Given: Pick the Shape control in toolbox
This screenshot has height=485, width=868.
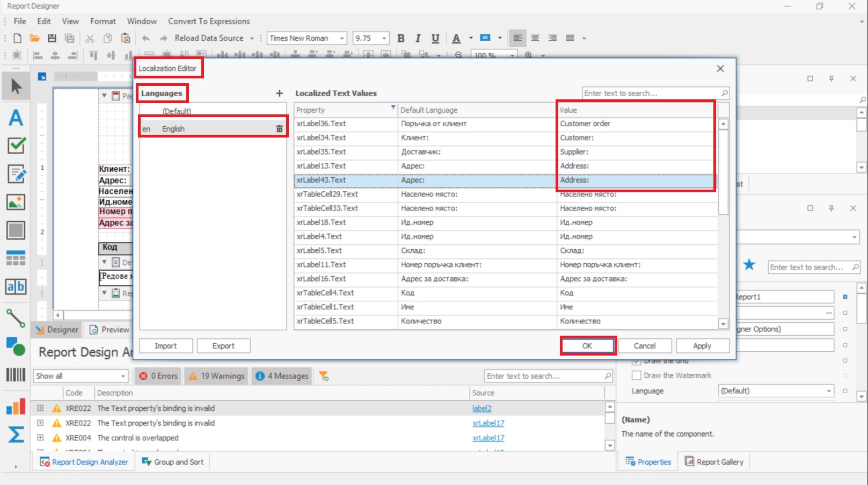Looking at the screenshot, I should (x=16, y=346).
